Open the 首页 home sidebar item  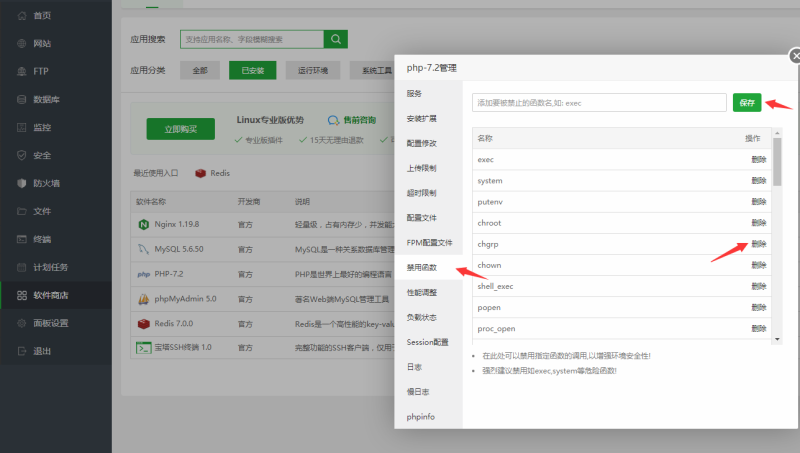pos(56,15)
